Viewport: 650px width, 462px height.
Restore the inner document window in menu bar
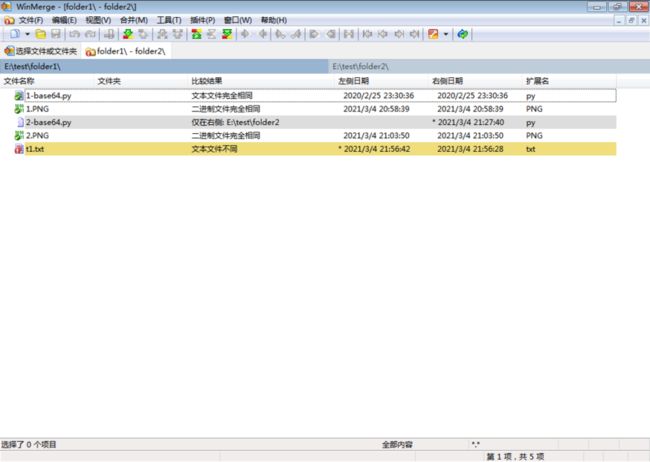click(631, 20)
